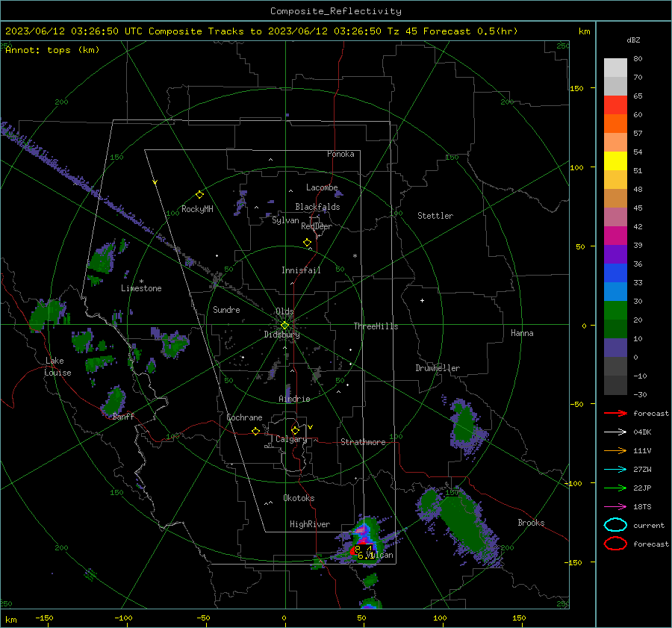Click the 2023/06/12 03:26:50 UTC timestamp line
This screenshot has height=628, width=672.
[261, 31]
